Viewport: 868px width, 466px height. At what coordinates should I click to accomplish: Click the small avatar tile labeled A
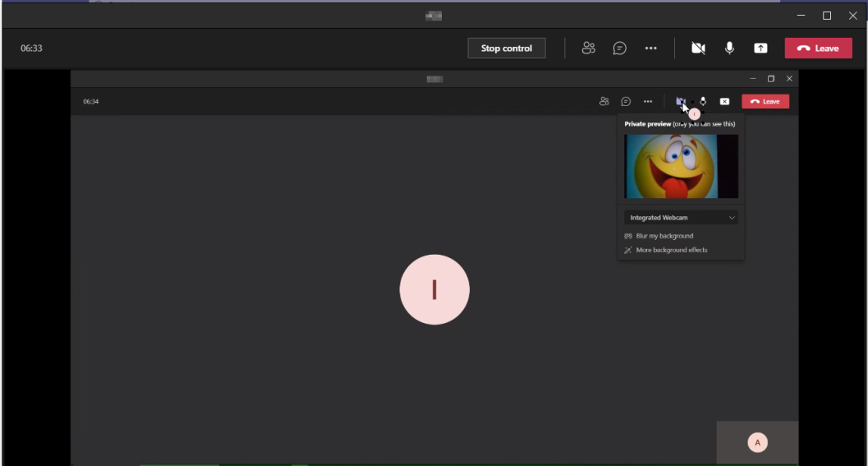pos(757,442)
